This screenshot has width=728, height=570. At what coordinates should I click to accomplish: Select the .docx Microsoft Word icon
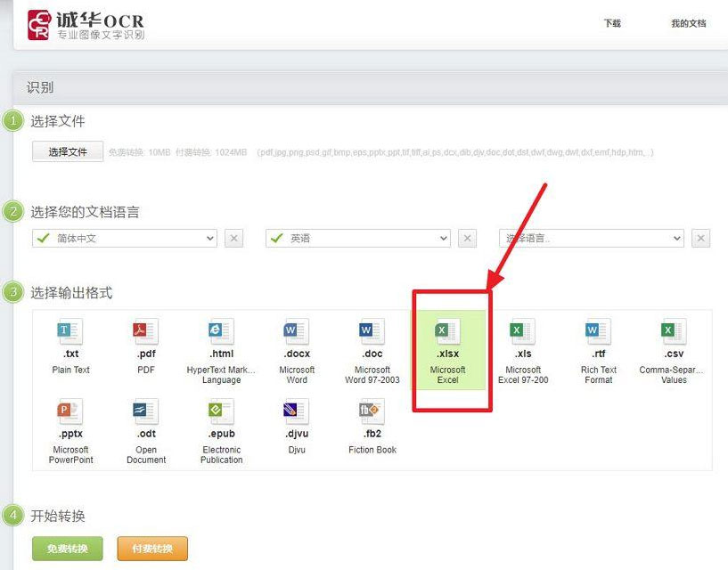(297, 332)
